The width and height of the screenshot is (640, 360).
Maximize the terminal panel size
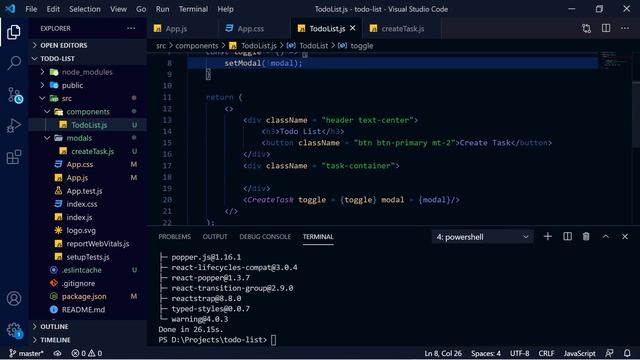(x=606, y=236)
